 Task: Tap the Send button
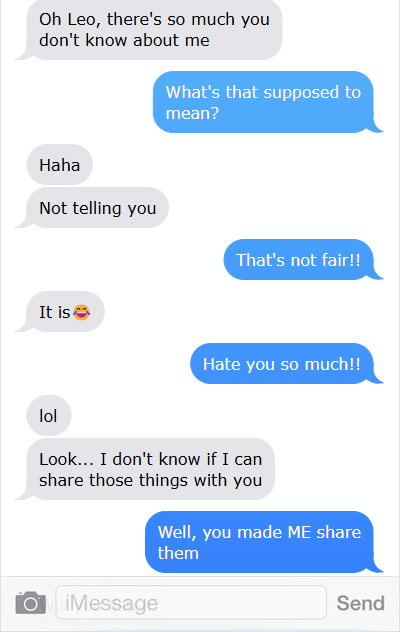[x=360, y=603]
